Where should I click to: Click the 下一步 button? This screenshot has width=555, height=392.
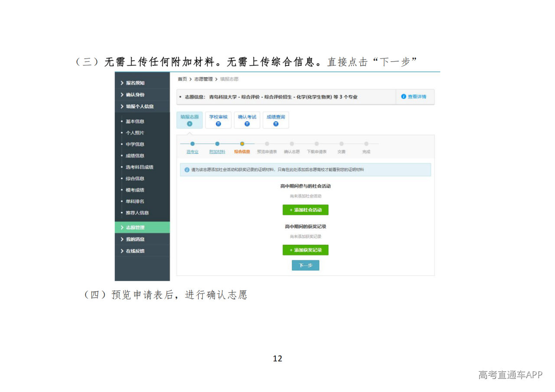[305, 265]
